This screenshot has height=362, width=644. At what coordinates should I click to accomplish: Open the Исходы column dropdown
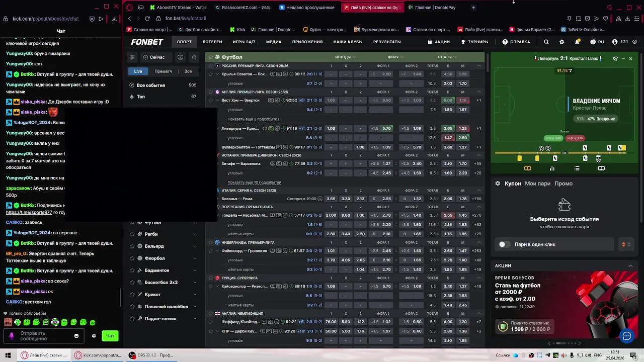tap(346, 57)
